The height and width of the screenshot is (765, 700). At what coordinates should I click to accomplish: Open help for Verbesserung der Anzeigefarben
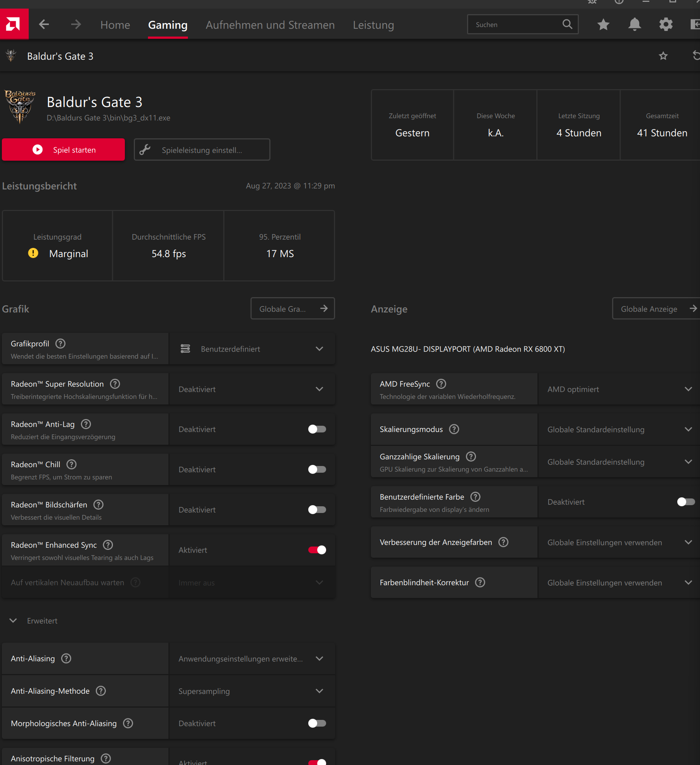point(503,542)
